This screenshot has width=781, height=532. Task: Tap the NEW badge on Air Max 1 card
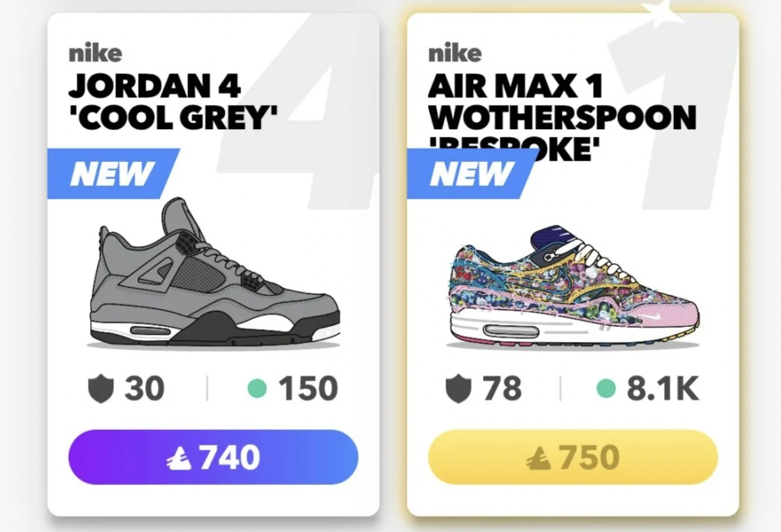pyautogui.click(x=471, y=174)
